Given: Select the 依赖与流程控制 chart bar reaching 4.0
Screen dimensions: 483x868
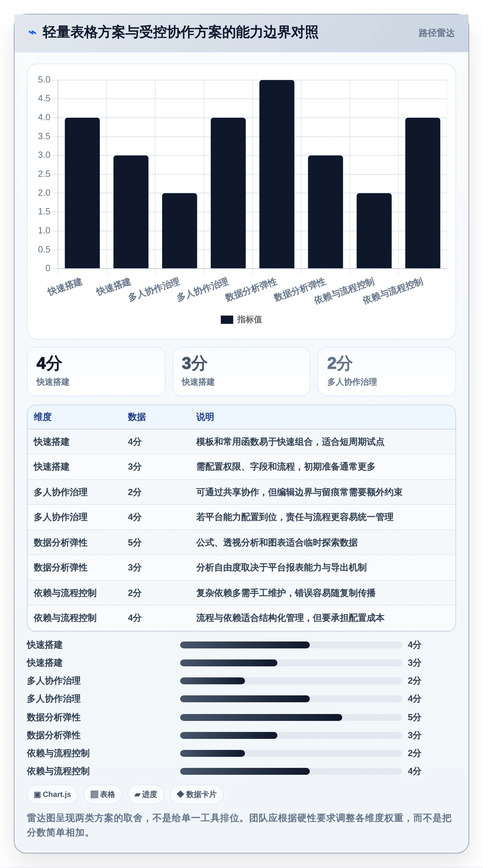Looking at the screenshot, I should [423, 193].
